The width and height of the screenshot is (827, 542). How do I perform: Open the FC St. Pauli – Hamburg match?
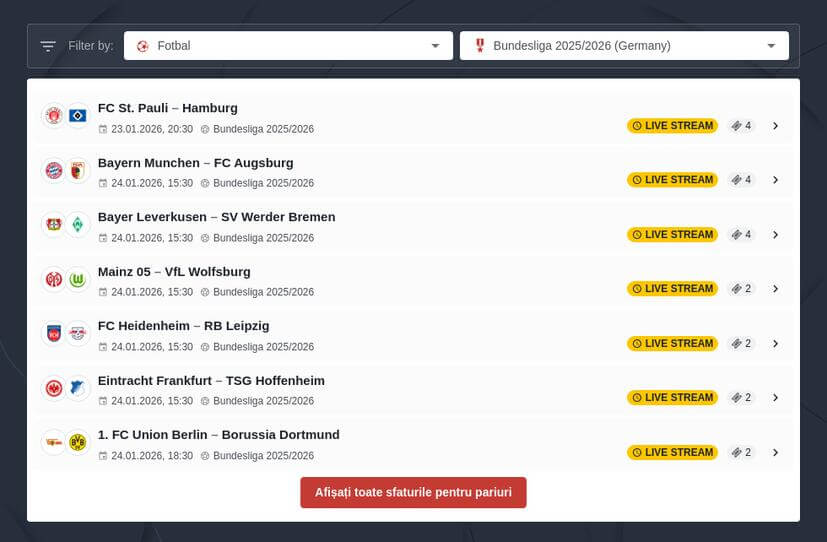tap(167, 108)
